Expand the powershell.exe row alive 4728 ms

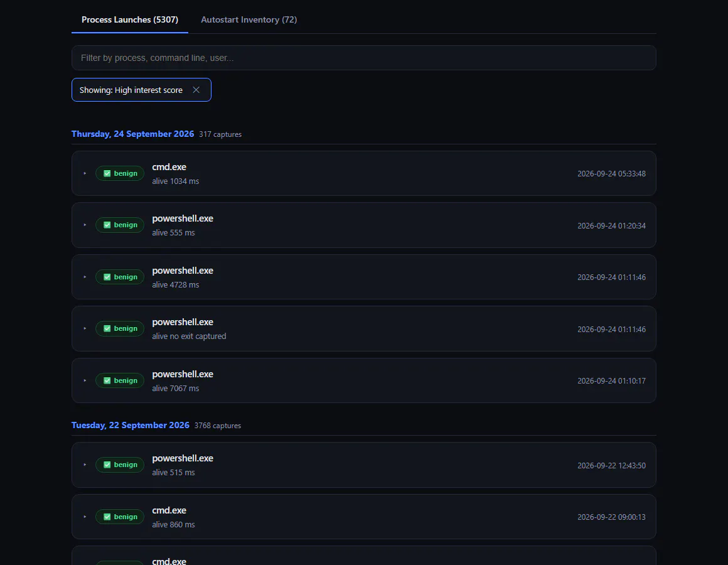click(x=85, y=277)
